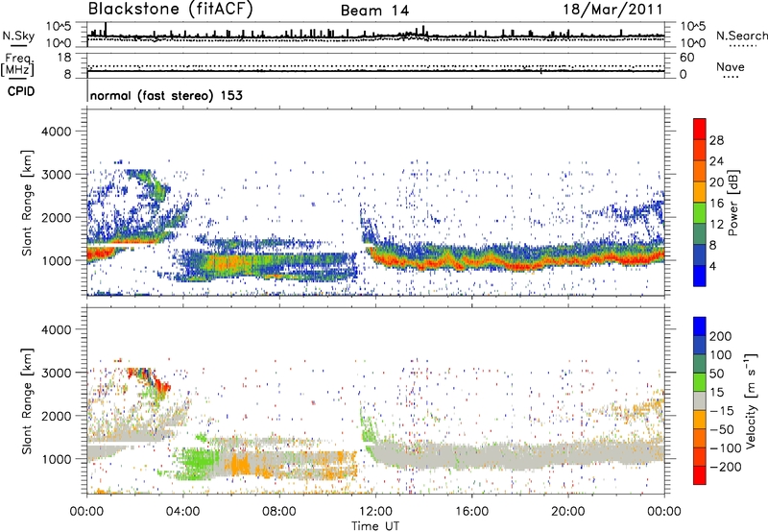Click the 'N.Search' legend label
The image size is (768, 532).
pos(741,36)
